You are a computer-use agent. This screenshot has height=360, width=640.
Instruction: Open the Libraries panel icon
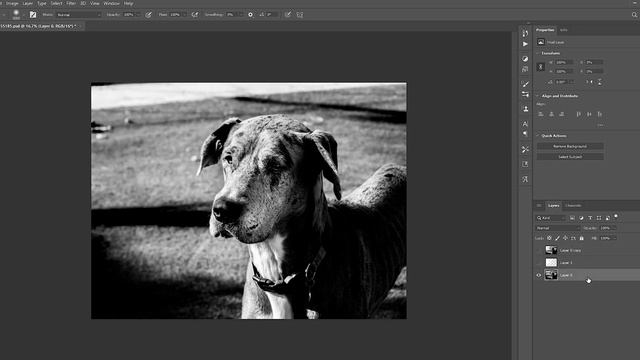point(525,69)
